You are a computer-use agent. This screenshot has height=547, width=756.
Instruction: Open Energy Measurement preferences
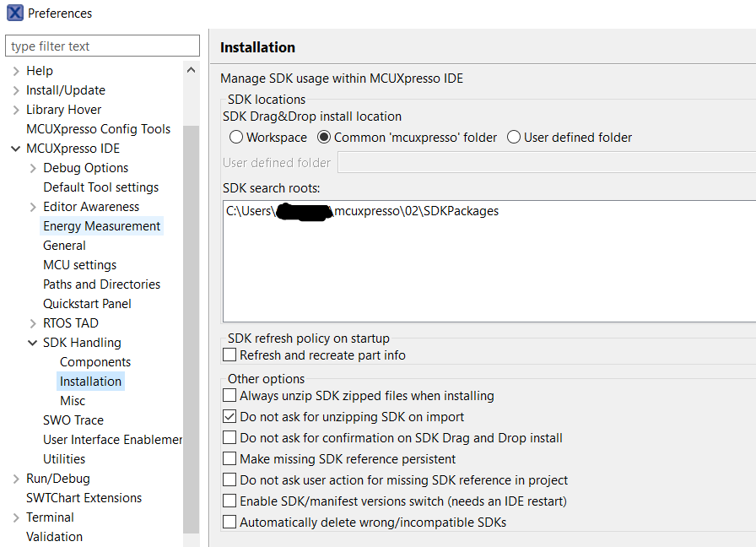(x=101, y=225)
